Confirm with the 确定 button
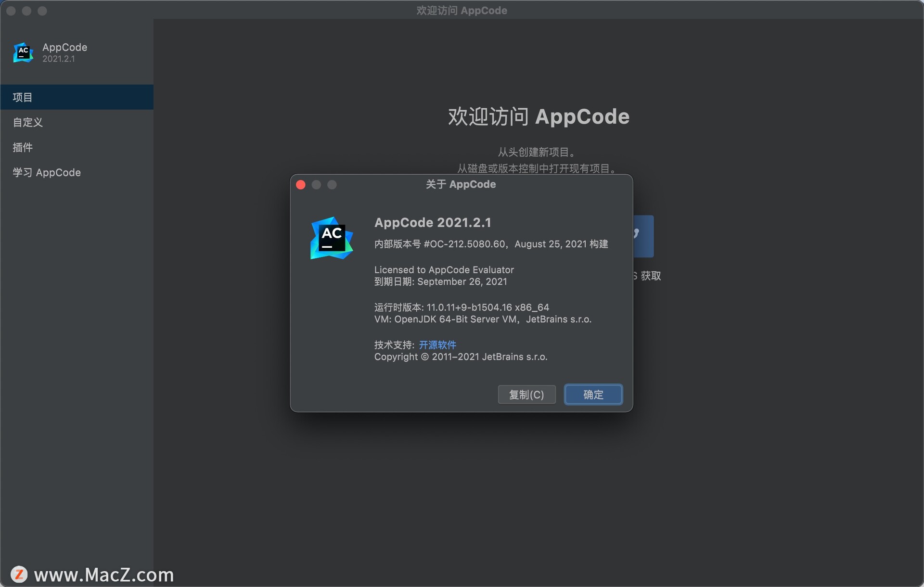Viewport: 924px width, 587px height. pyautogui.click(x=593, y=395)
